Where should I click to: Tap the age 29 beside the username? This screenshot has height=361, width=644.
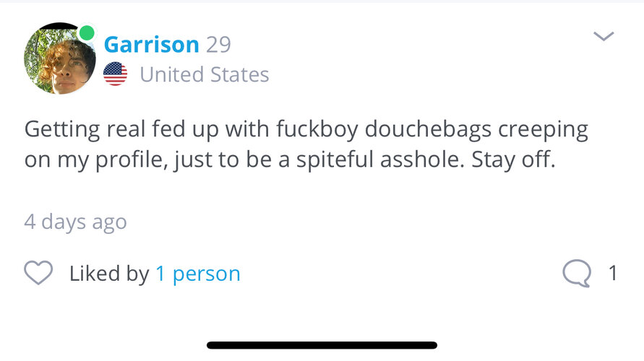click(x=218, y=45)
